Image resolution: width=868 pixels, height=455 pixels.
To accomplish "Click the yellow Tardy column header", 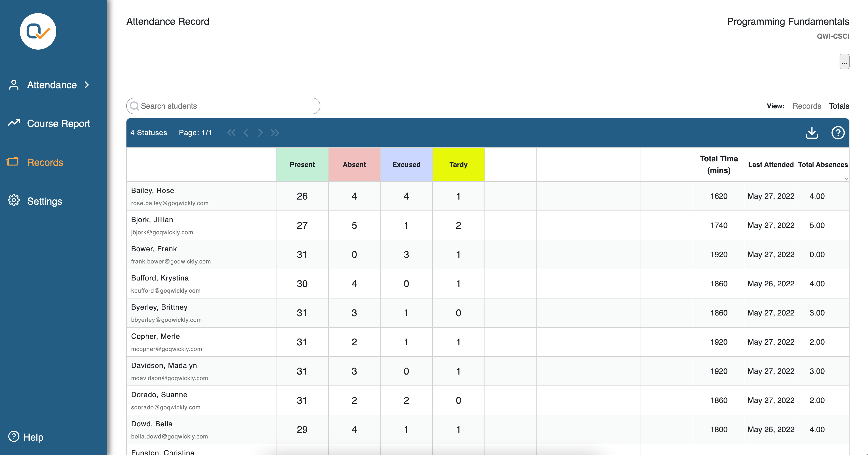I will 458,165.
